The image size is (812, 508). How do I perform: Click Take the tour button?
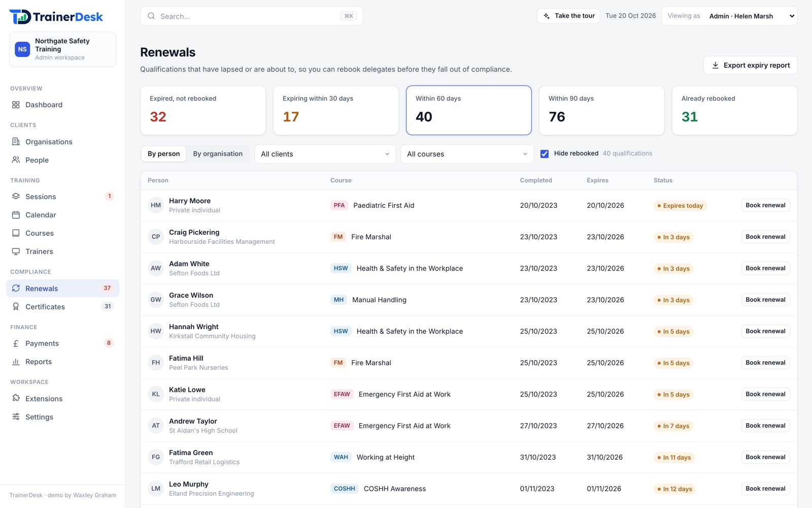[x=568, y=16]
